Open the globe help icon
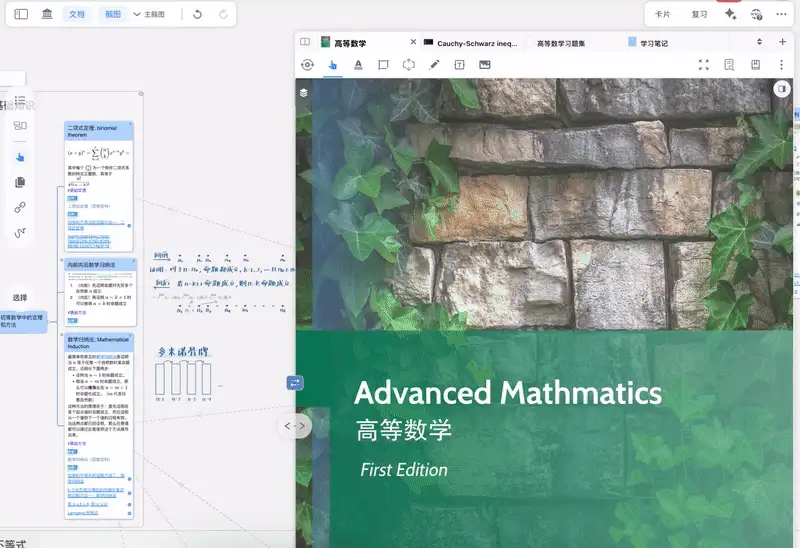 pos(757,14)
